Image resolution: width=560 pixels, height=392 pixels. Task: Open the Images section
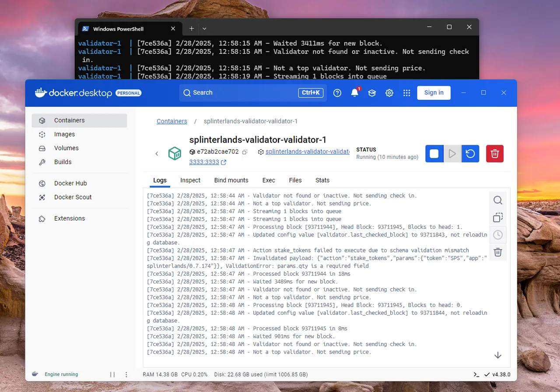(x=79, y=134)
